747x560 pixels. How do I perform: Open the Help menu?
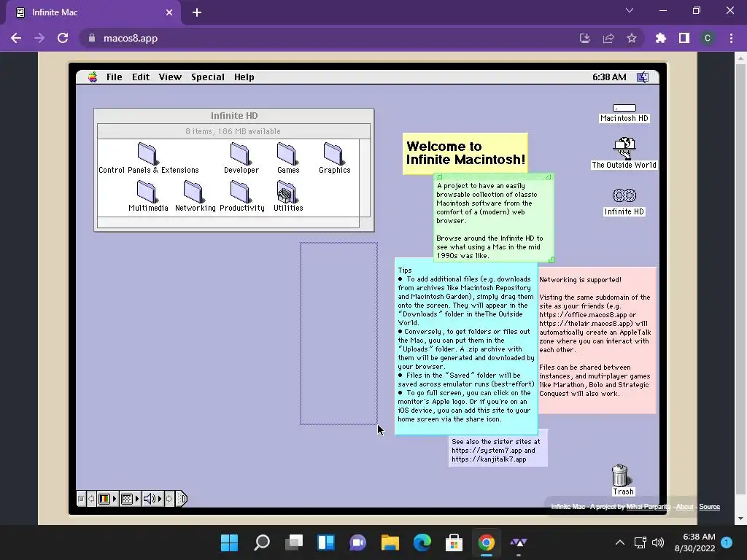[244, 77]
